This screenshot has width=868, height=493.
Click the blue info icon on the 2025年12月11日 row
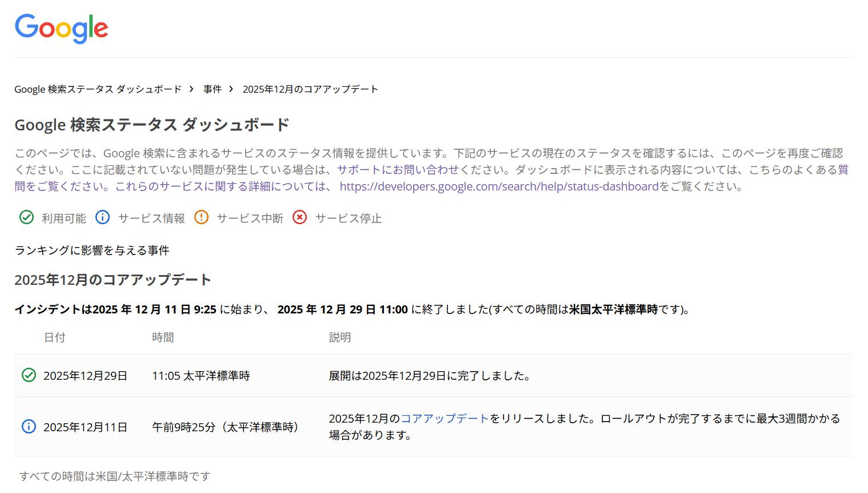click(28, 427)
